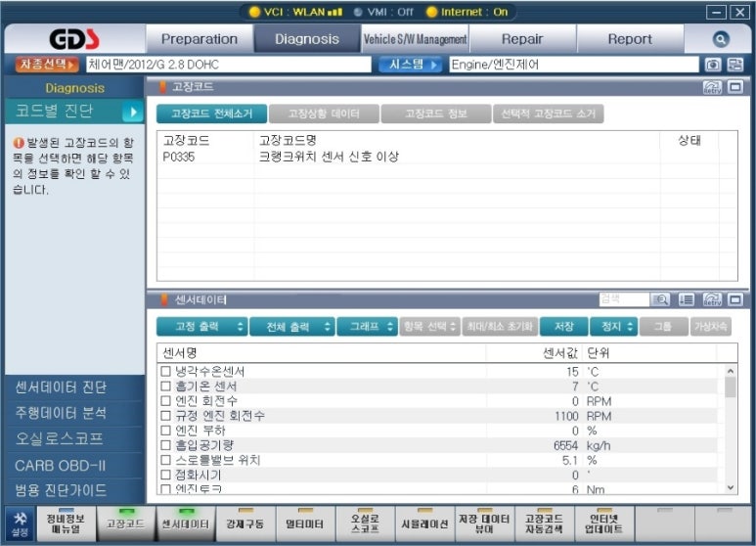Switch to Report tab
This screenshot has width=756, height=546.
point(630,39)
